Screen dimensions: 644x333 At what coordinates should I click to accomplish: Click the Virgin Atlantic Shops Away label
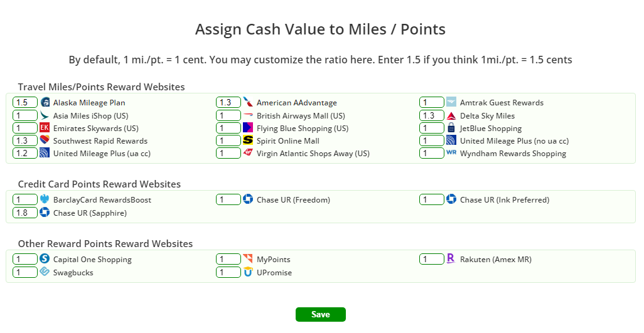pyautogui.click(x=313, y=154)
